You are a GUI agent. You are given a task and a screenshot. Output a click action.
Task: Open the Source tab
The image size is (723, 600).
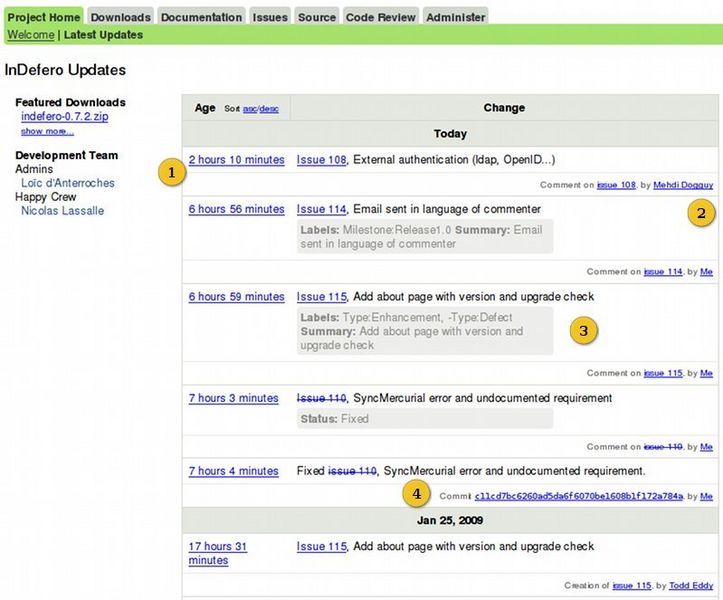tap(317, 17)
